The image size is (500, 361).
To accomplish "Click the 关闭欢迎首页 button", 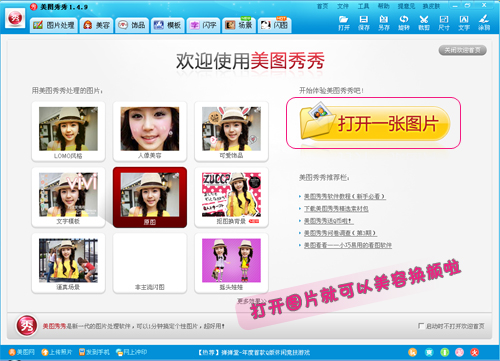I will tap(463, 50).
